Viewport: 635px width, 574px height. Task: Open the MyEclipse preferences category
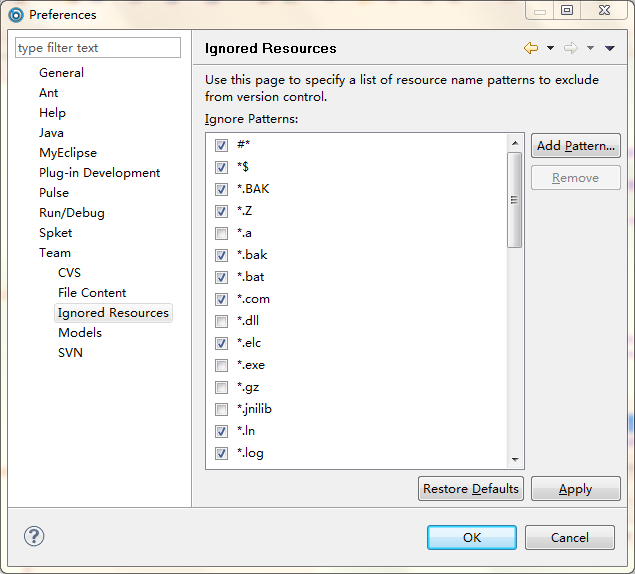click(x=68, y=153)
